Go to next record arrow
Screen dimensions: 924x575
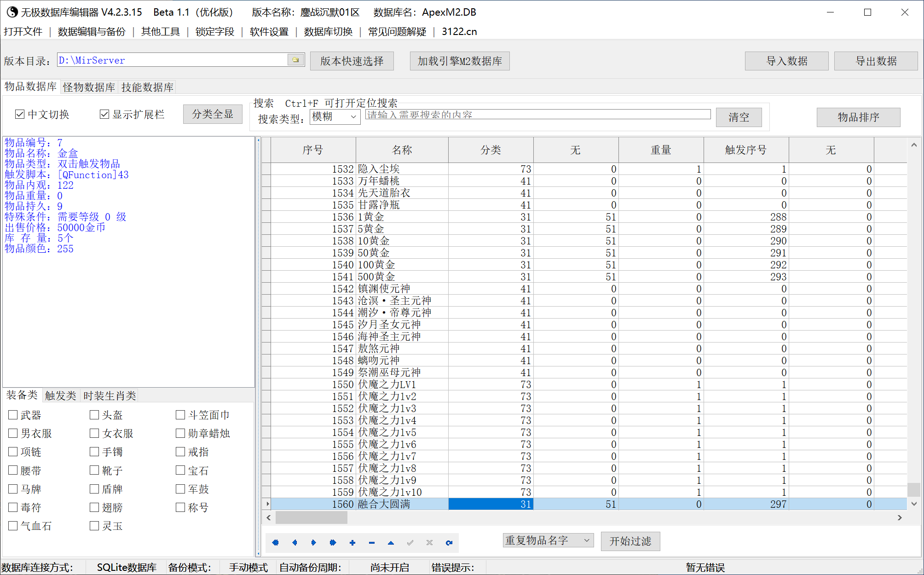click(314, 543)
